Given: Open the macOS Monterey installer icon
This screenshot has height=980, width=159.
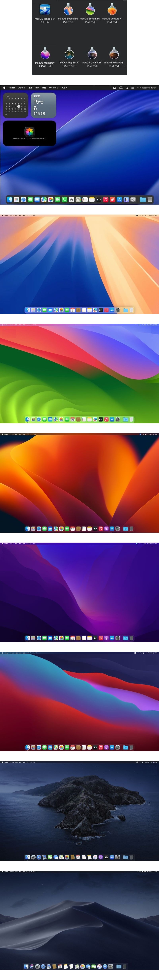Looking at the screenshot, I should (x=45, y=54).
